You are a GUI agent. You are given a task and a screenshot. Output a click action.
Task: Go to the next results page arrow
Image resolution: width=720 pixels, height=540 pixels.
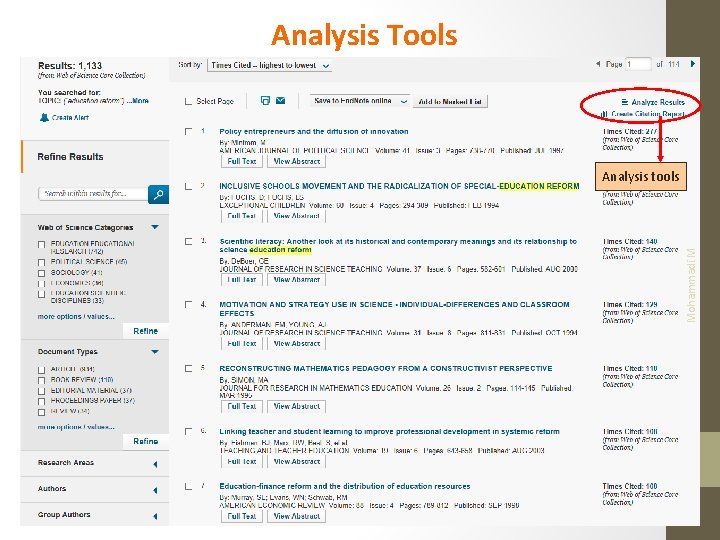click(693, 64)
